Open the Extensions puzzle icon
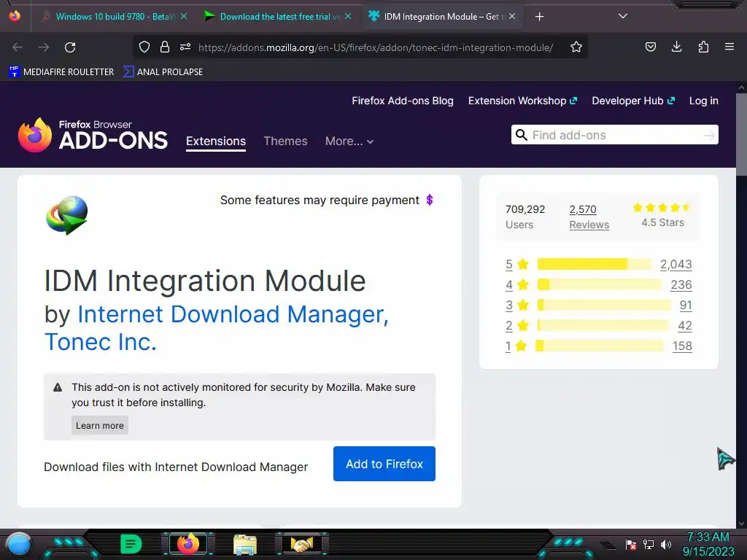747x560 pixels. coord(703,47)
